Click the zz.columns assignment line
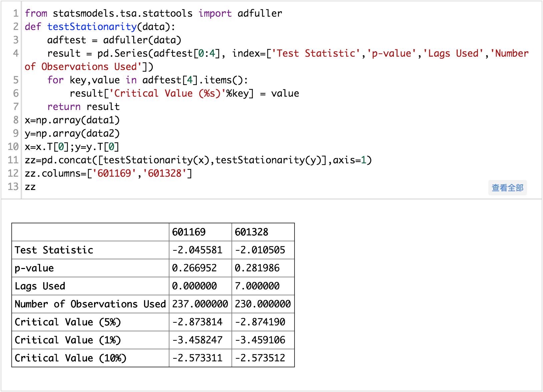 point(108,173)
